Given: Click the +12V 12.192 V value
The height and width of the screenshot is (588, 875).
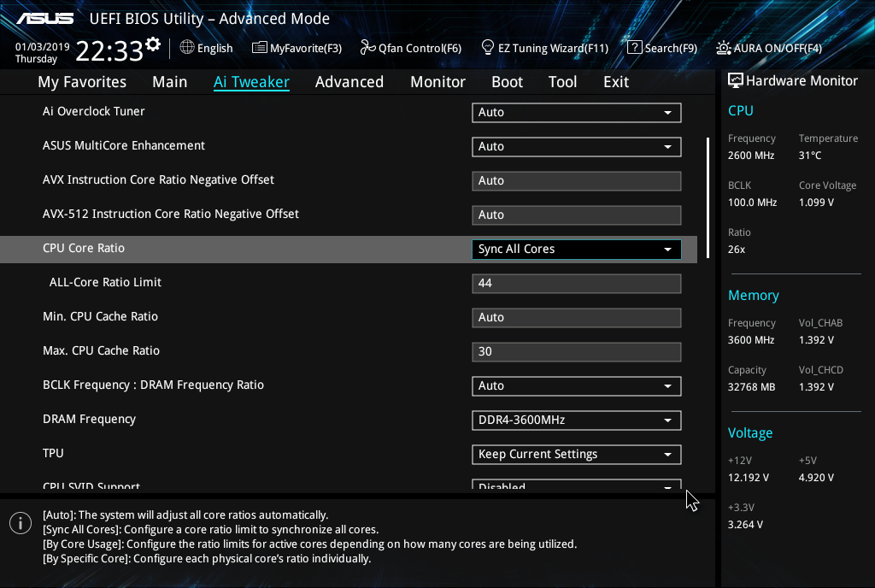Looking at the screenshot, I should (x=749, y=478).
